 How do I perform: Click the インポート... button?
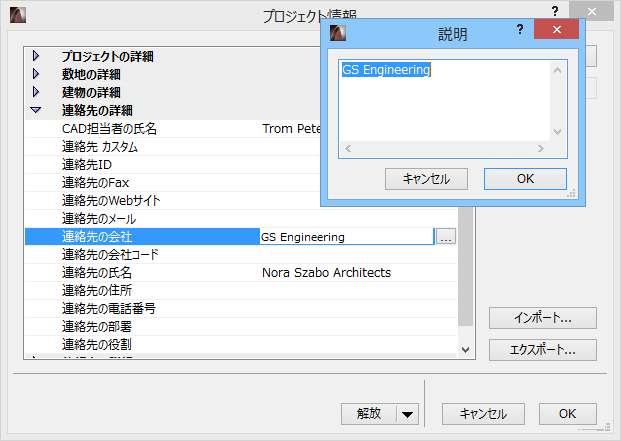[543, 318]
